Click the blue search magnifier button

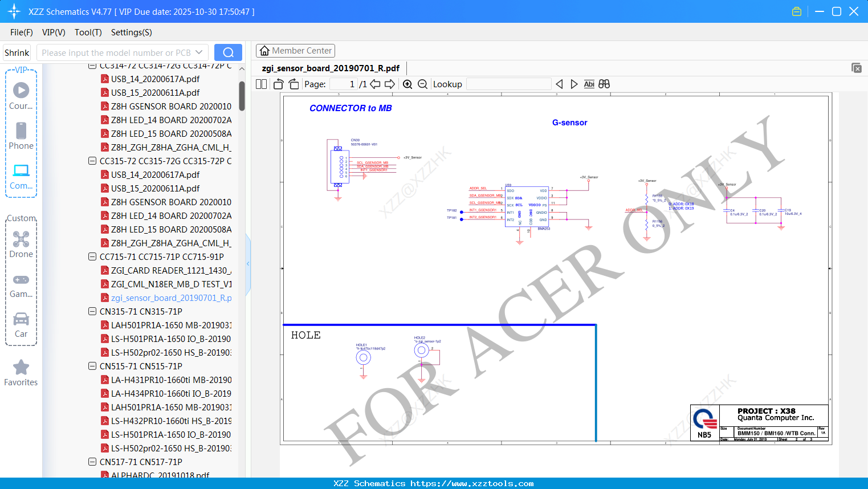point(228,52)
